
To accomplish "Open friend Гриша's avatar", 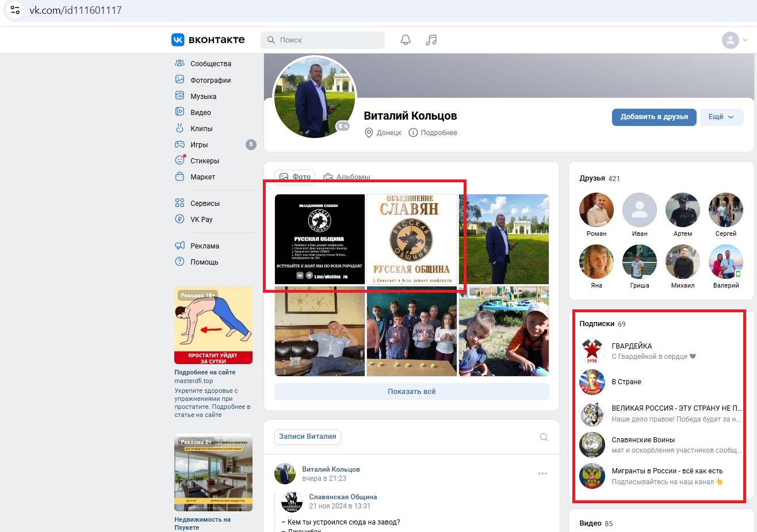I will click(x=640, y=262).
